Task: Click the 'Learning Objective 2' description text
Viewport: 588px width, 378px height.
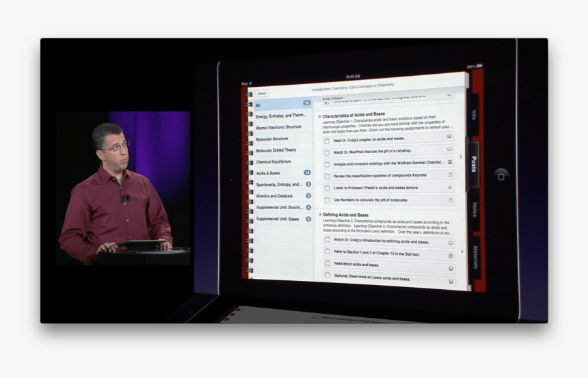Action: 388,227
